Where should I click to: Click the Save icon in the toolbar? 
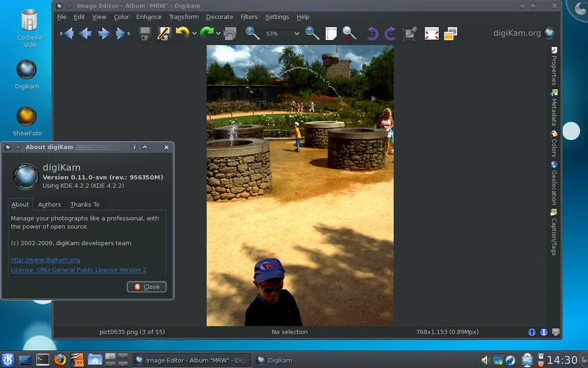pyautogui.click(x=145, y=33)
